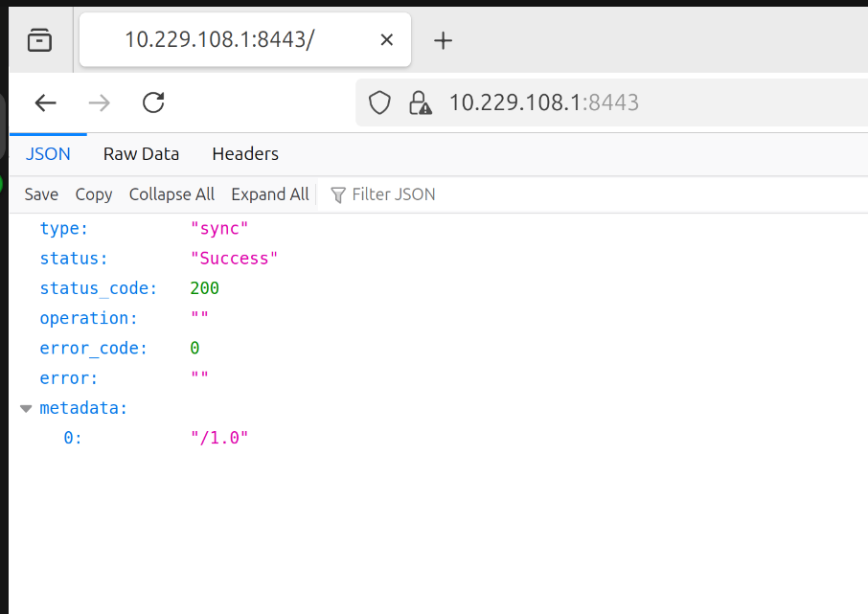This screenshot has width=868, height=614.
Task: Click the Copy button
Action: (x=94, y=194)
